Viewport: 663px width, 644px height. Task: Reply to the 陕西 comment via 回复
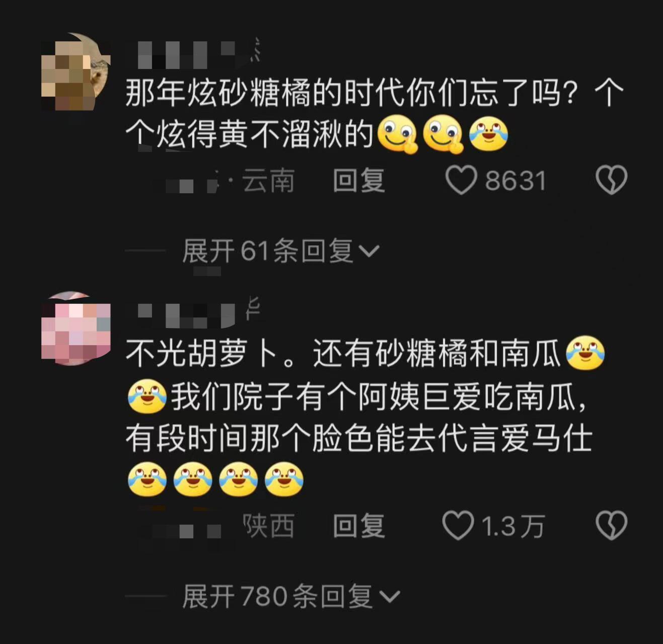[x=359, y=526]
